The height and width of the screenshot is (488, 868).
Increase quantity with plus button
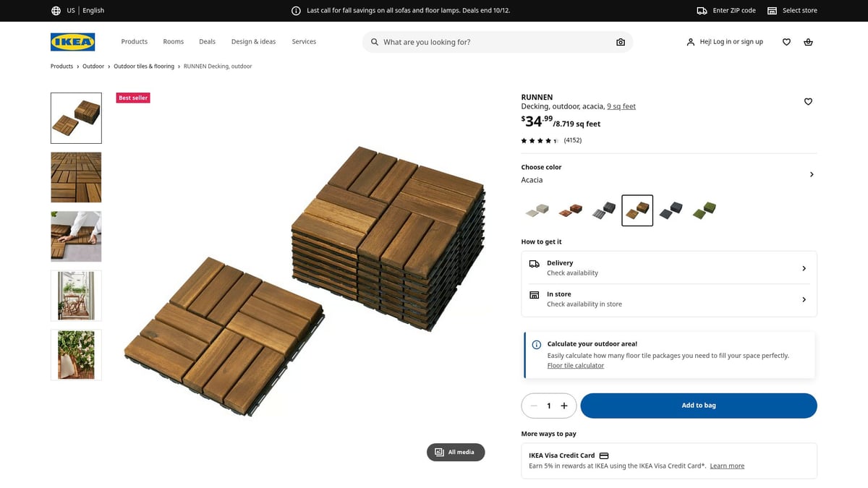click(564, 406)
